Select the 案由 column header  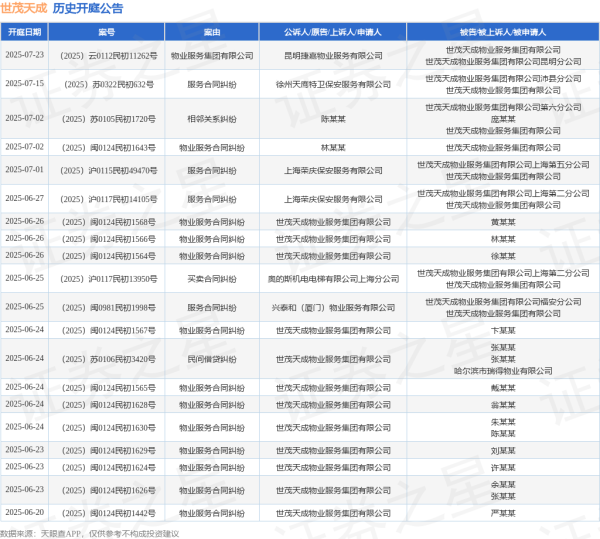212,32
